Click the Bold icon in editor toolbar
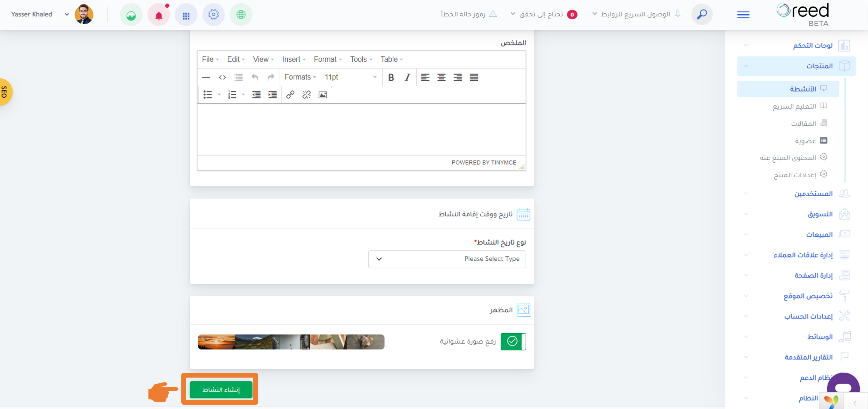The width and height of the screenshot is (868, 409). 391,77
